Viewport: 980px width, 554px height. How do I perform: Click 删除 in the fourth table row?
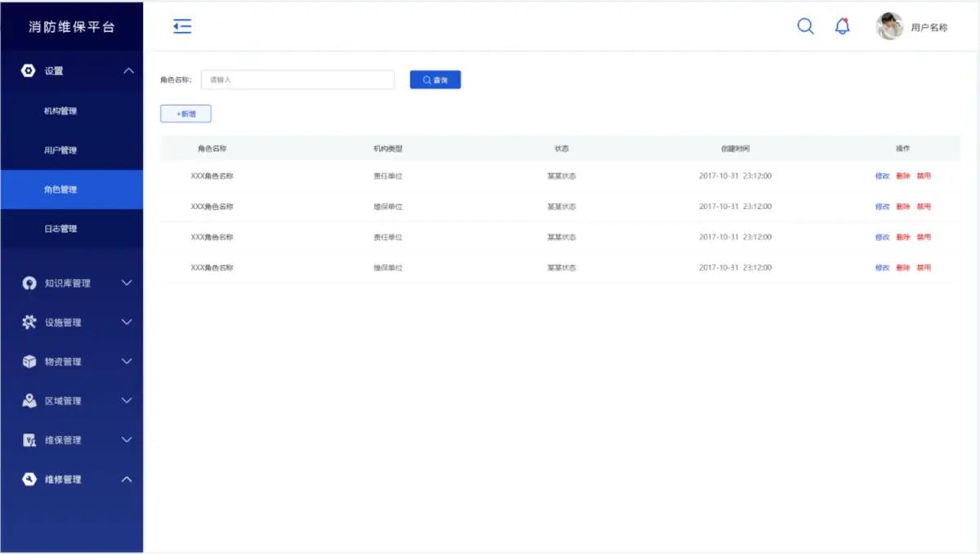(x=902, y=267)
